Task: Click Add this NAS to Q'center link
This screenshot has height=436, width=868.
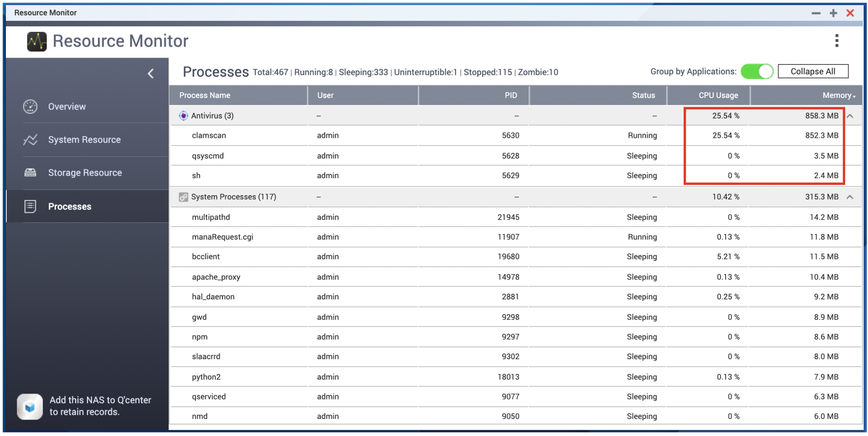Action: [x=100, y=406]
